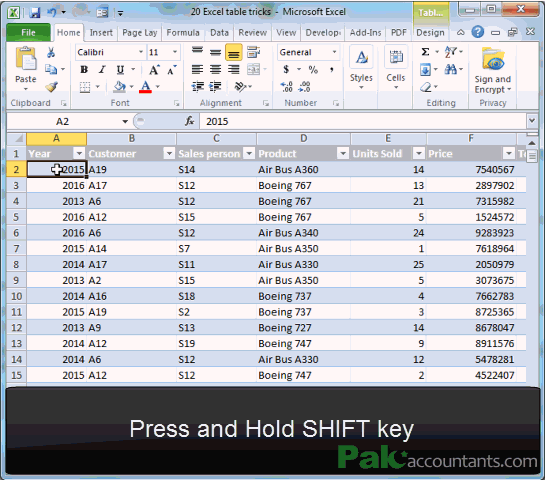
Task: Open the Product column filter dropdown
Action: [x=343, y=153]
